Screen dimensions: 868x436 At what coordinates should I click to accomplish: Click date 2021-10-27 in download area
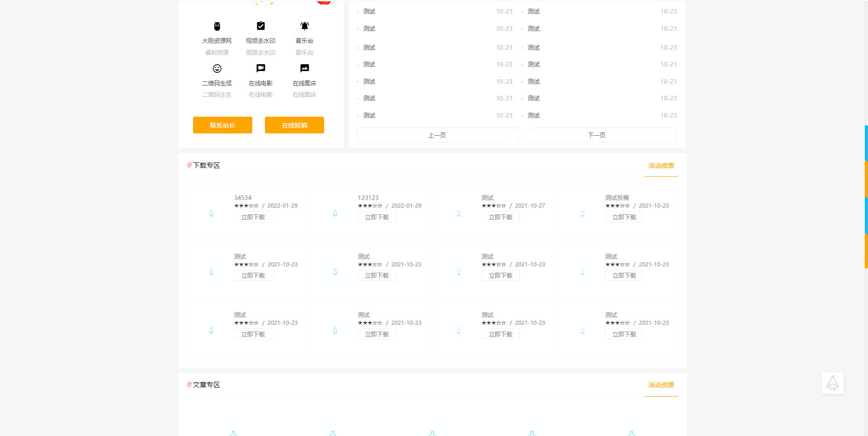(530, 206)
